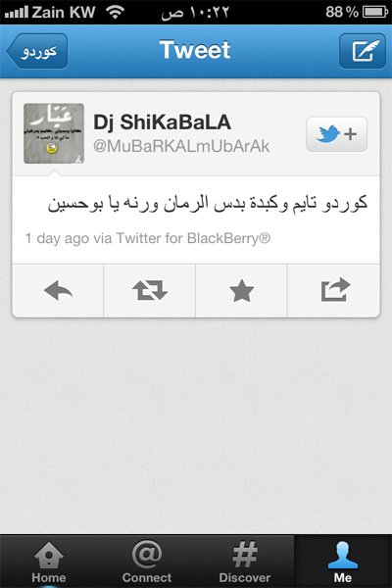Tap the Twitter for BlackBerry timestamp line

click(x=148, y=238)
